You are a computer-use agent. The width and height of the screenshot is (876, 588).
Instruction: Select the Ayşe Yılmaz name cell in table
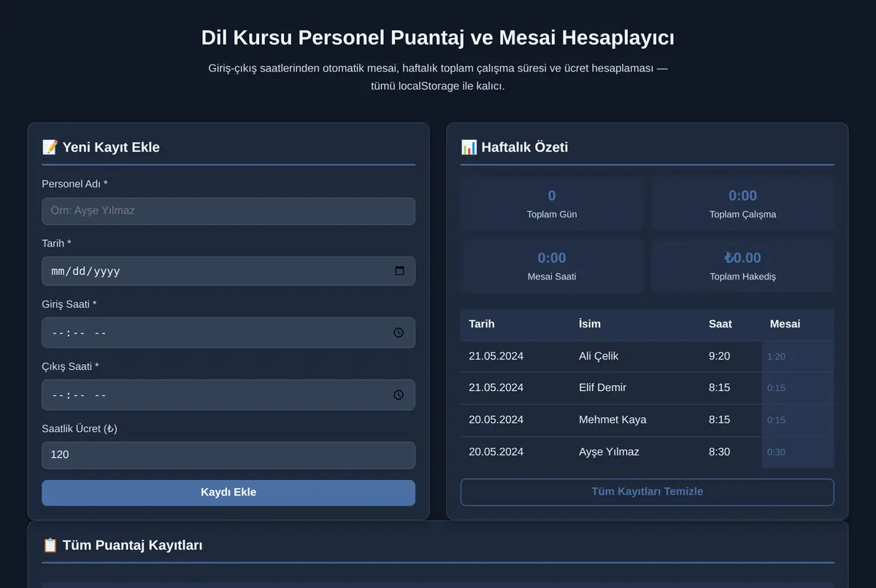635,452
